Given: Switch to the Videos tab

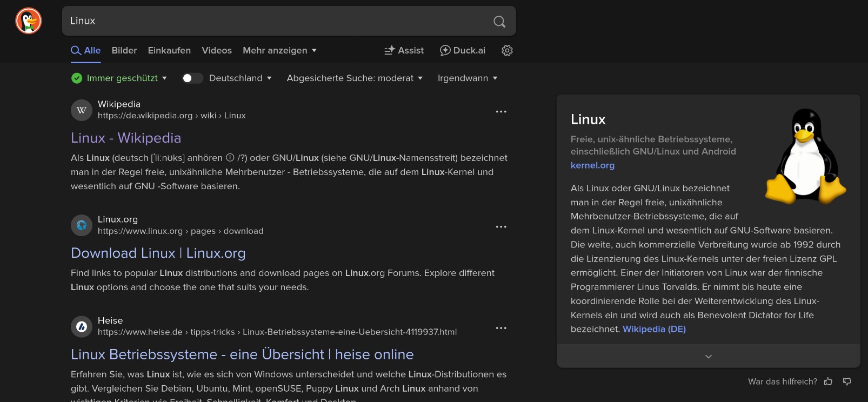Looking at the screenshot, I should coord(217,50).
